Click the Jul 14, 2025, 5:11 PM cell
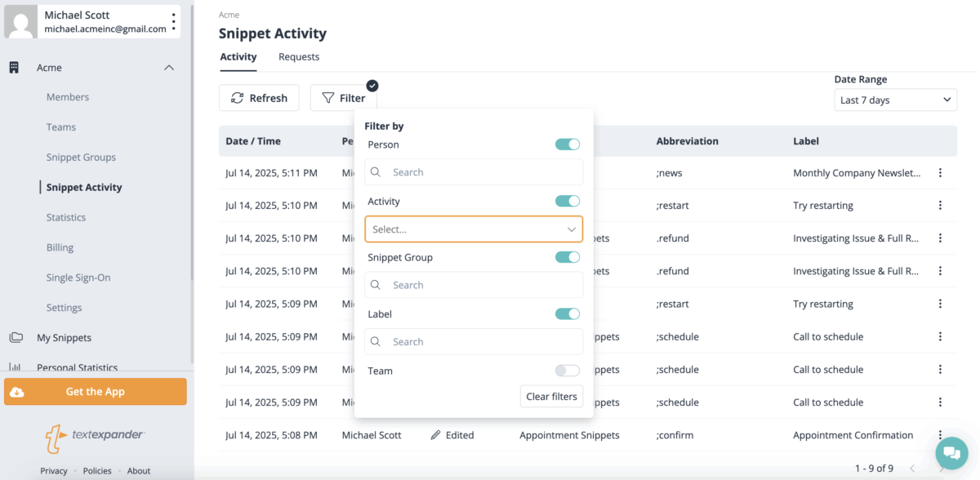The width and height of the screenshot is (980, 480). click(x=272, y=173)
